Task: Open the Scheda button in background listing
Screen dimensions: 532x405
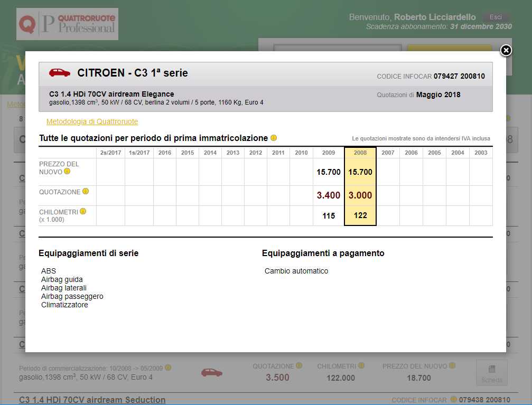Action: tap(492, 373)
